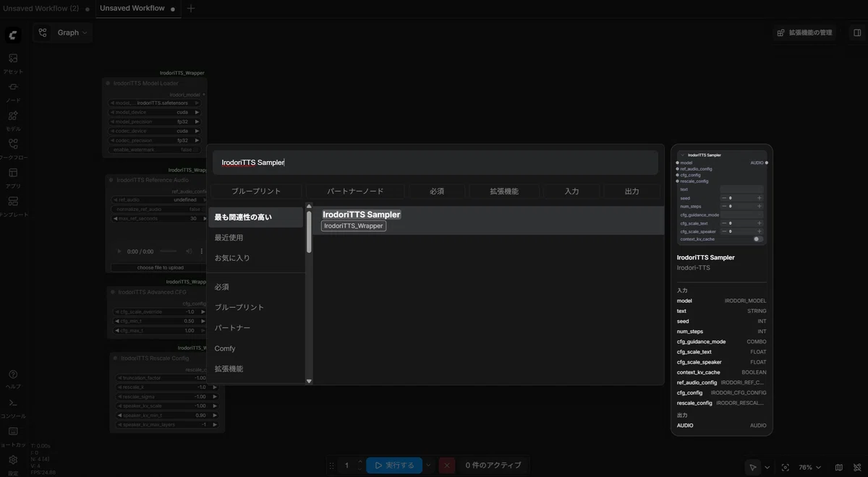Change model_precision fp32 selector
Screen dimensions: 868x477
155,121
